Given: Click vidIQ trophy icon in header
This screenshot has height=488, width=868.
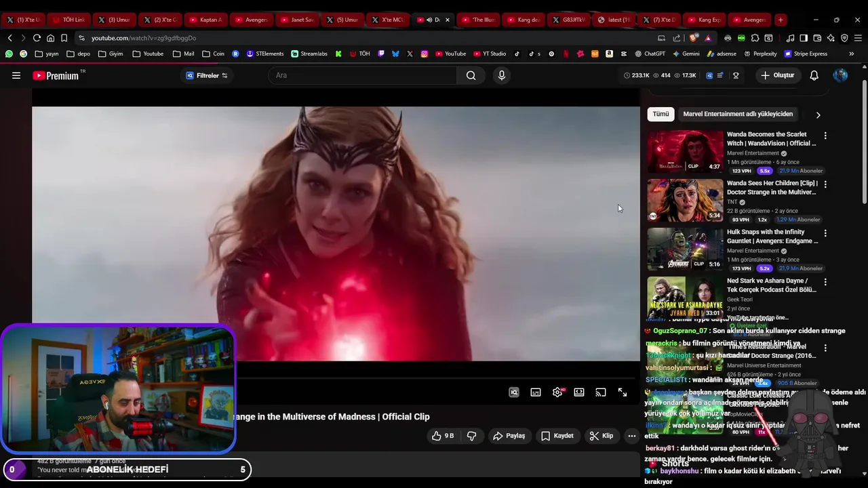Looking at the screenshot, I should 736,75.
